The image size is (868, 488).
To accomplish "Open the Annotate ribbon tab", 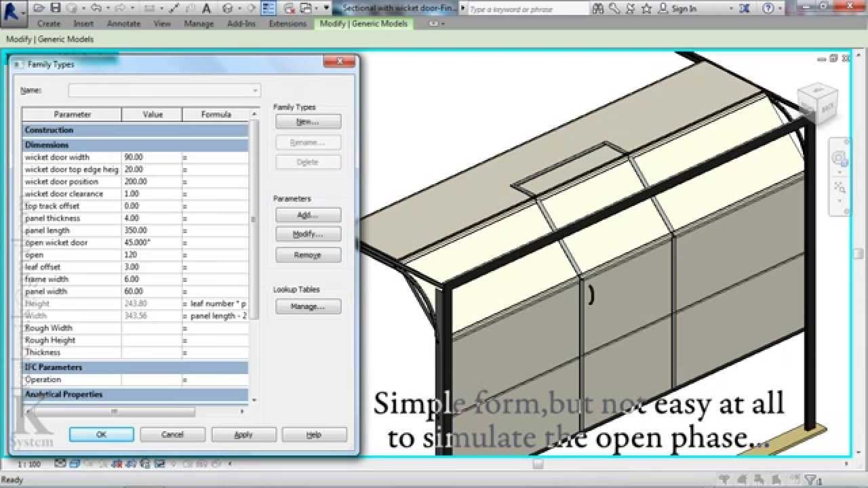I will 124,24.
